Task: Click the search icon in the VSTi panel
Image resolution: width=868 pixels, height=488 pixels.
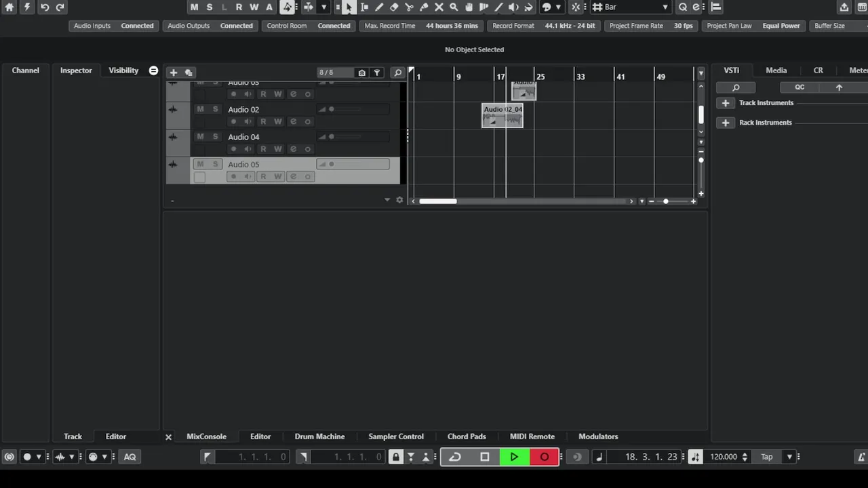Action: coord(736,87)
